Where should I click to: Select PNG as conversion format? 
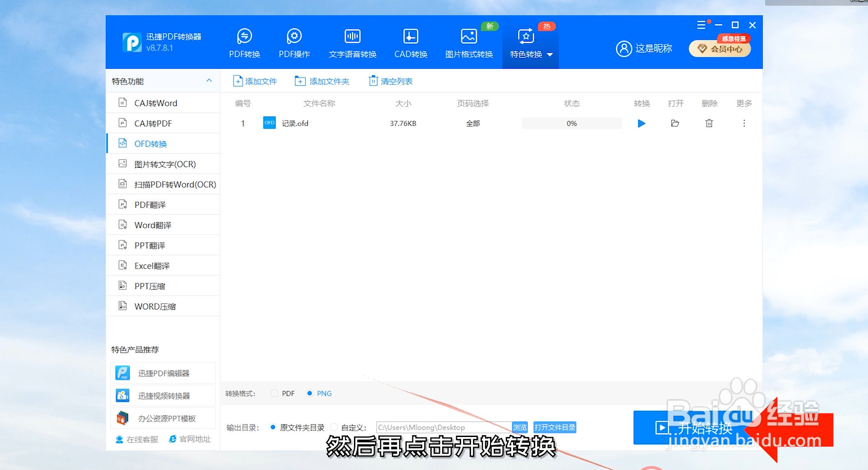(x=319, y=393)
